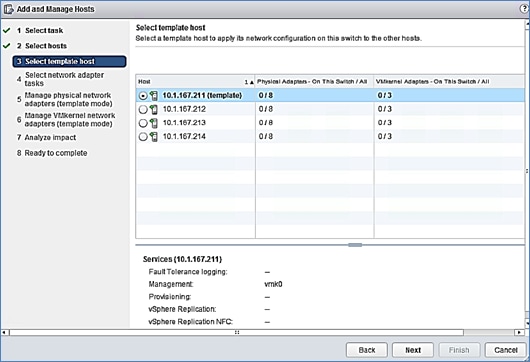The image size is (530, 362).
Task: Click the 10.1.167.211 (template) host name
Action: pos(202,96)
